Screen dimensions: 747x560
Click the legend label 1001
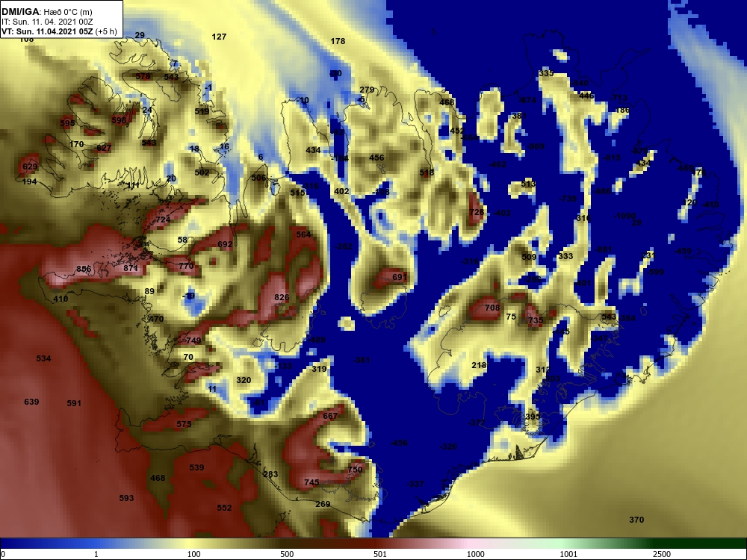(568, 554)
